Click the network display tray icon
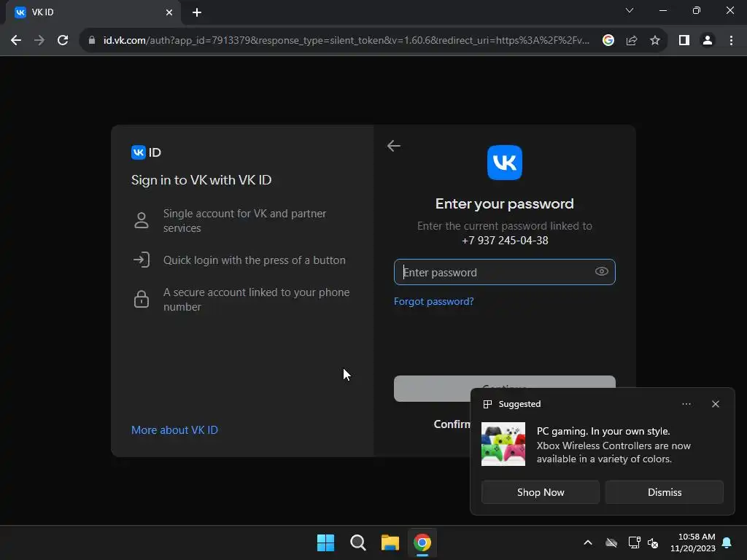Image resolution: width=747 pixels, height=560 pixels. [634, 542]
